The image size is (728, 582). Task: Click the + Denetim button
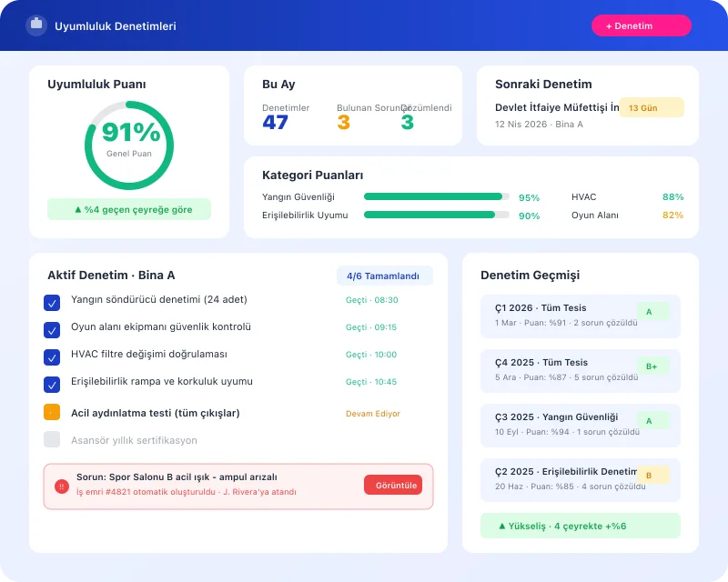coord(642,25)
